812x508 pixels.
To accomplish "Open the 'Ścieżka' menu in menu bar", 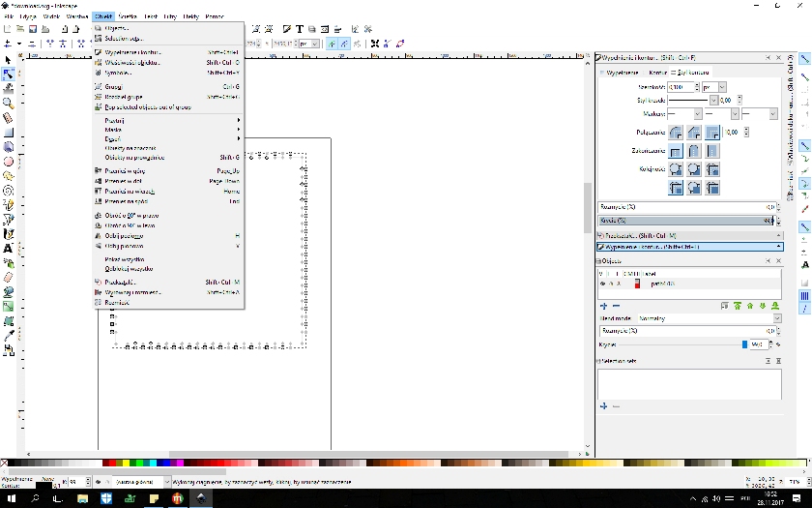I will click(128, 16).
